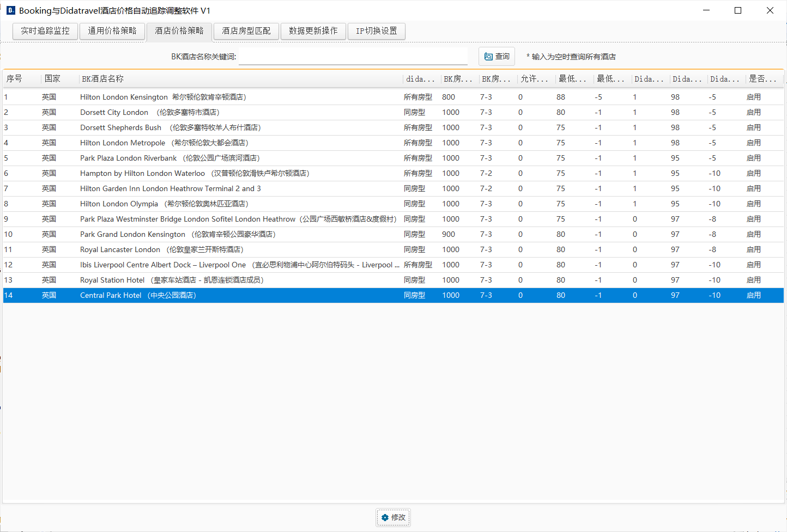Click the 国家 column header
787x532 pixels.
pos(60,79)
